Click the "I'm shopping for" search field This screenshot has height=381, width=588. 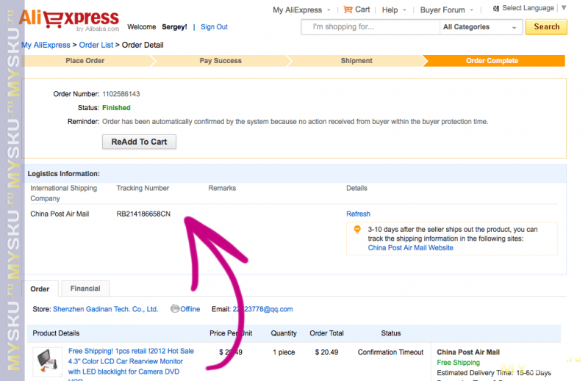pos(370,27)
